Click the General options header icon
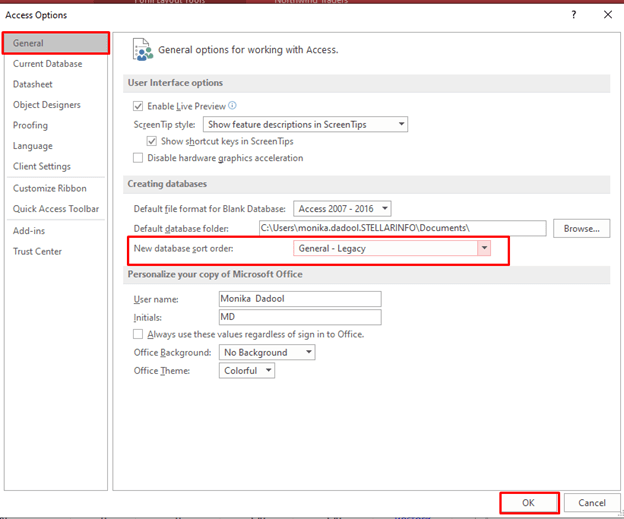Viewport: 624px width, 519px height. point(142,50)
